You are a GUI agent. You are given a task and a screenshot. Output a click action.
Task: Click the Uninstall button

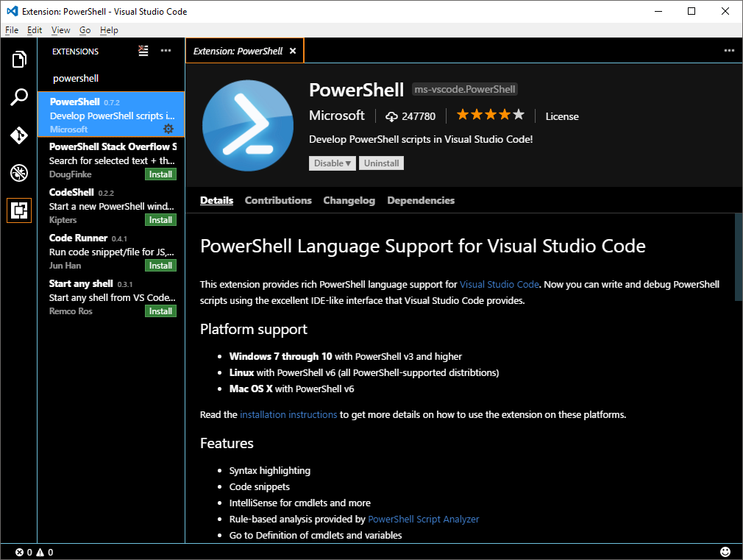[382, 163]
